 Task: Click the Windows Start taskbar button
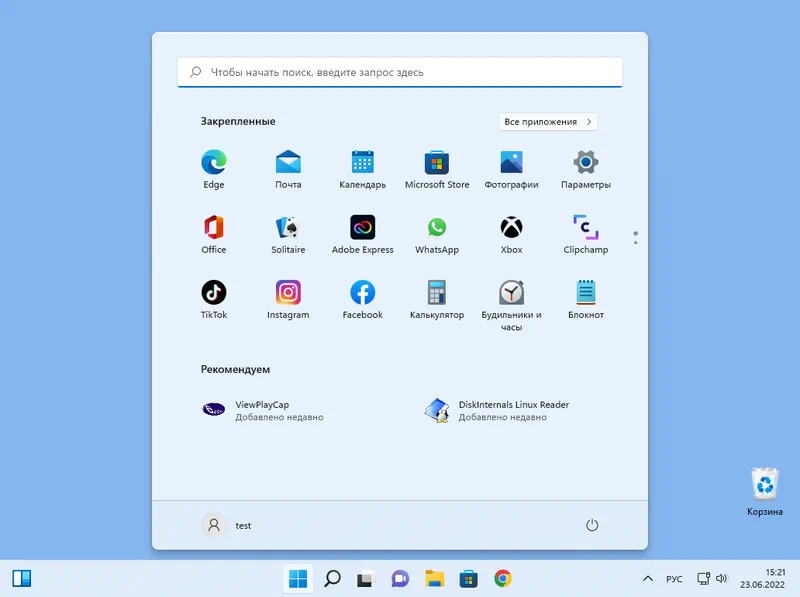(x=298, y=579)
